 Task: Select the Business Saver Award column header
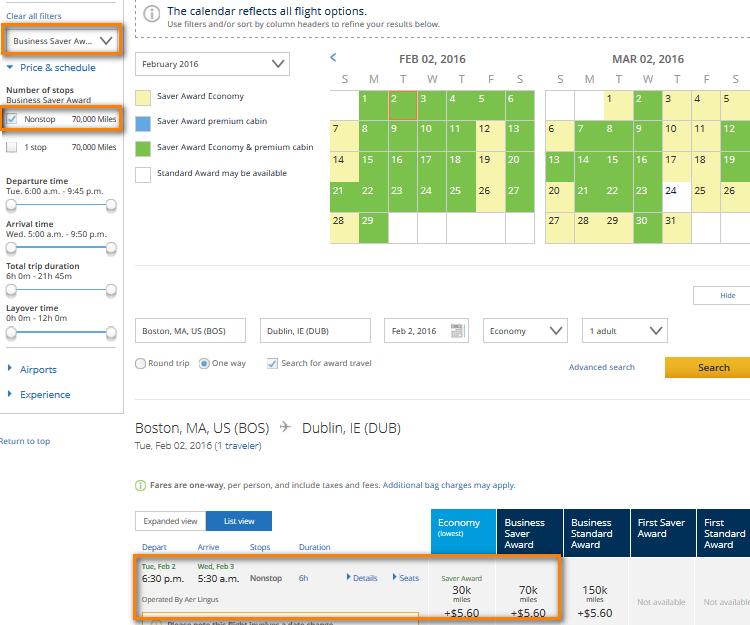(529, 533)
